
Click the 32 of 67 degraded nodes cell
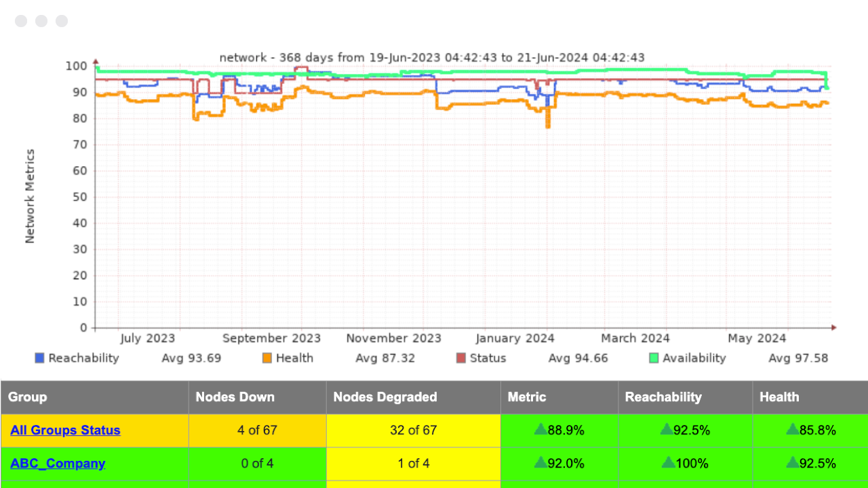tap(413, 430)
